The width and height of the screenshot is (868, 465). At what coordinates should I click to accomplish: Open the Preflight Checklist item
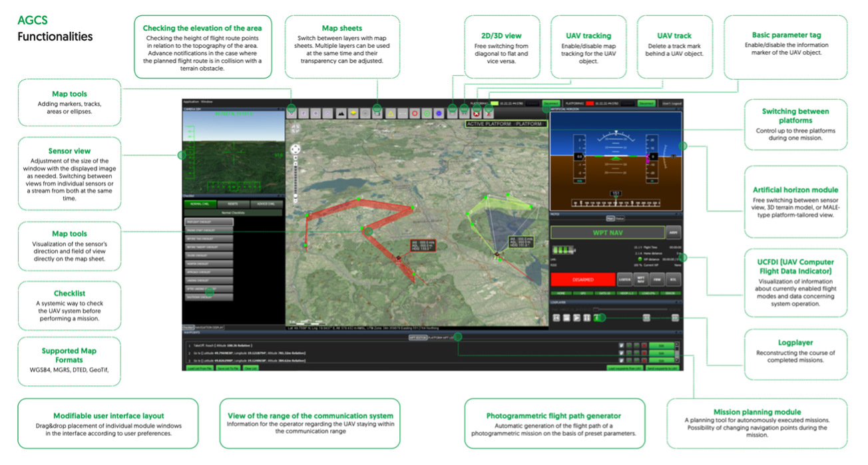click(208, 222)
